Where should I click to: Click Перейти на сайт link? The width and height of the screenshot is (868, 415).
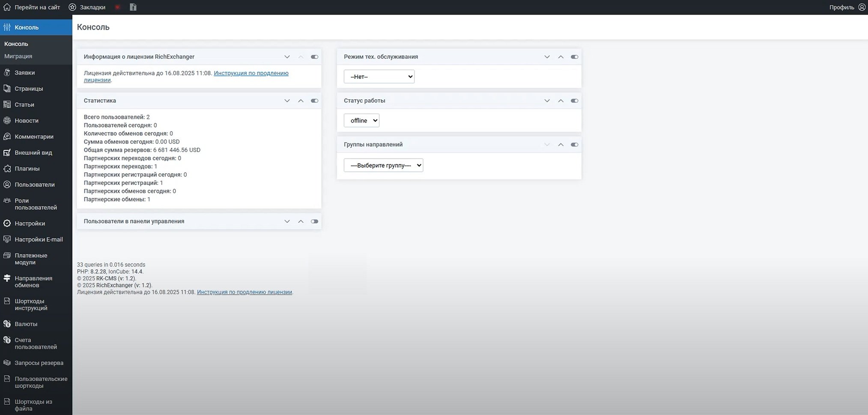click(x=37, y=7)
